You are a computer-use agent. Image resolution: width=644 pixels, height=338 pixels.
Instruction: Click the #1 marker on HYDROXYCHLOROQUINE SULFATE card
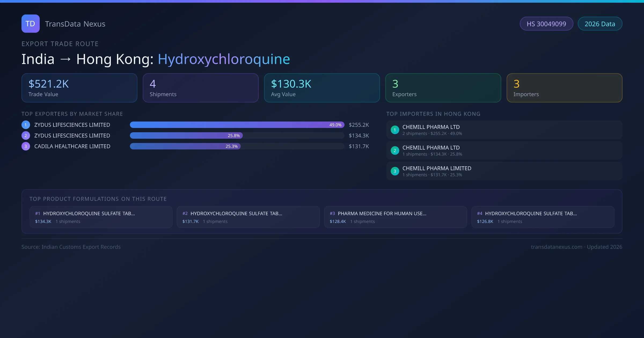38,214
